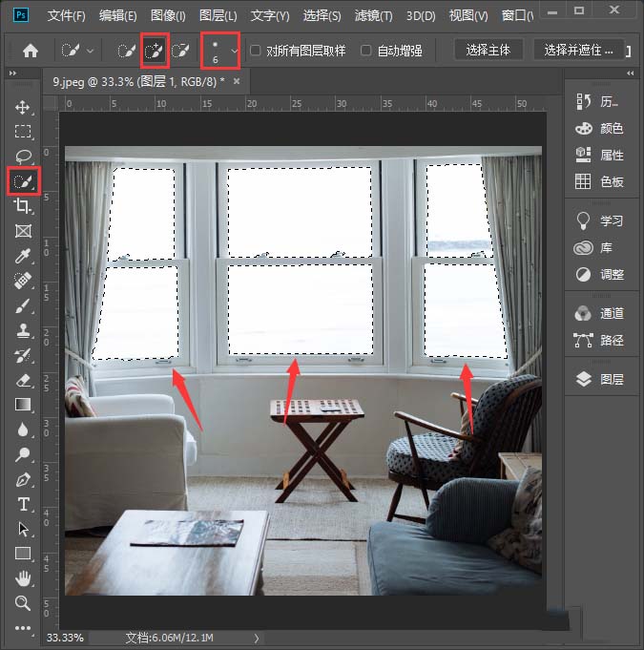The image size is (644, 650).
Task: Open the 编辑(E) menu
Action: click(x=117, y=16)
